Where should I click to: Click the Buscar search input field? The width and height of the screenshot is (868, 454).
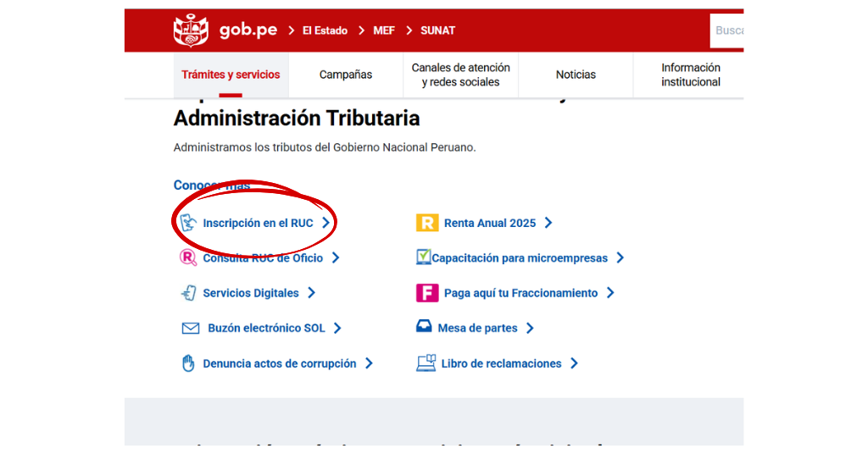tap(726, 30)
